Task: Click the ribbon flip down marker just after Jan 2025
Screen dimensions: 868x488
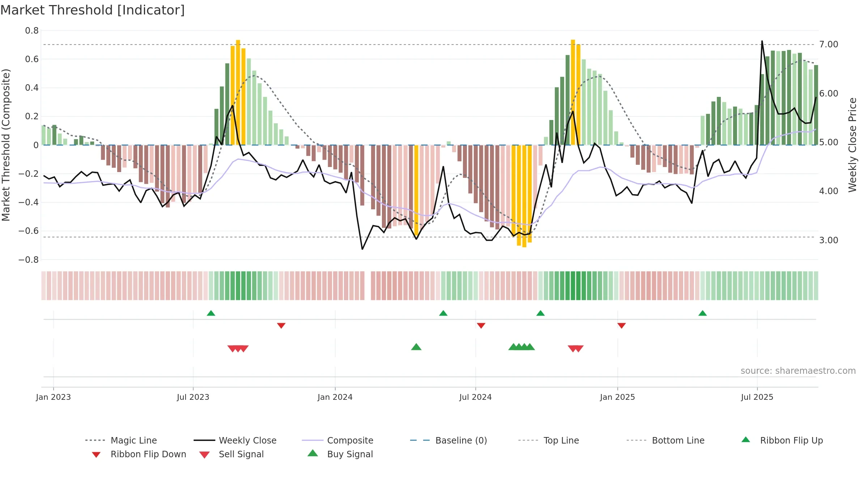Action: click(621, 326)
